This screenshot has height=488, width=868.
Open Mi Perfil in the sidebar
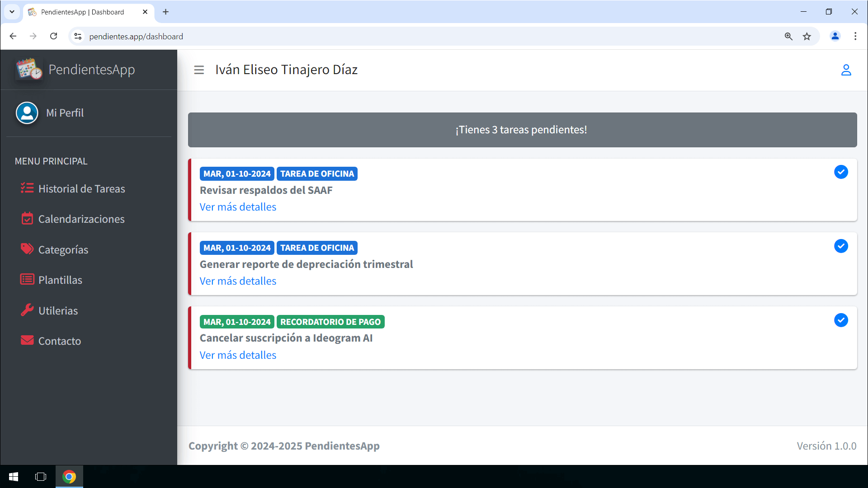click(65, 113)
